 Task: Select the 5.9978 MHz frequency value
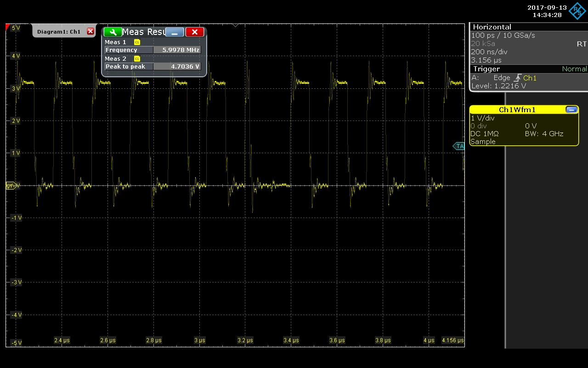[x=177, y=50]
